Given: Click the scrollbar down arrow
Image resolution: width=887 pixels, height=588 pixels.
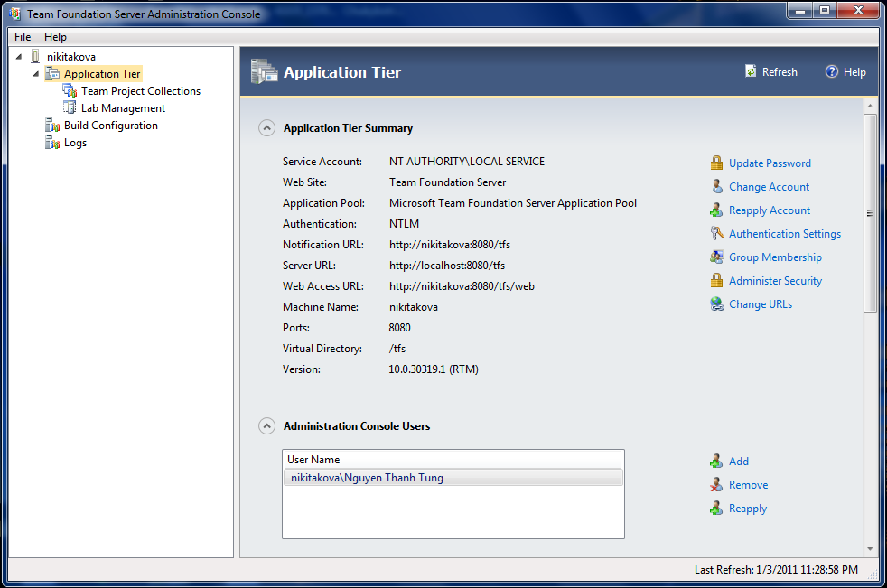Looking at the screenshot, I should [x=870, y=549].
